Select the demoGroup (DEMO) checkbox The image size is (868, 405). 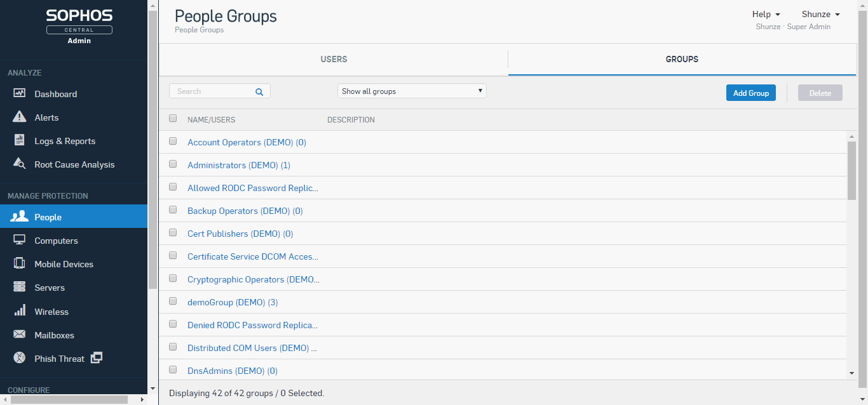click(173, 302)
